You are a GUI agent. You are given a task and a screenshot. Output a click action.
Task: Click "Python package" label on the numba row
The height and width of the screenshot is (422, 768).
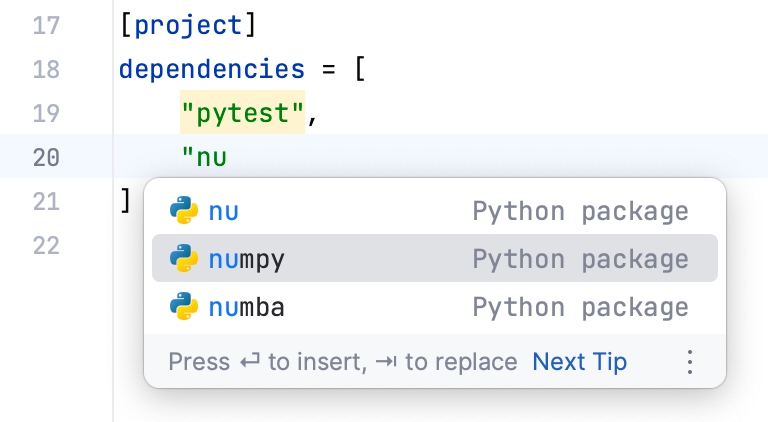580,307
